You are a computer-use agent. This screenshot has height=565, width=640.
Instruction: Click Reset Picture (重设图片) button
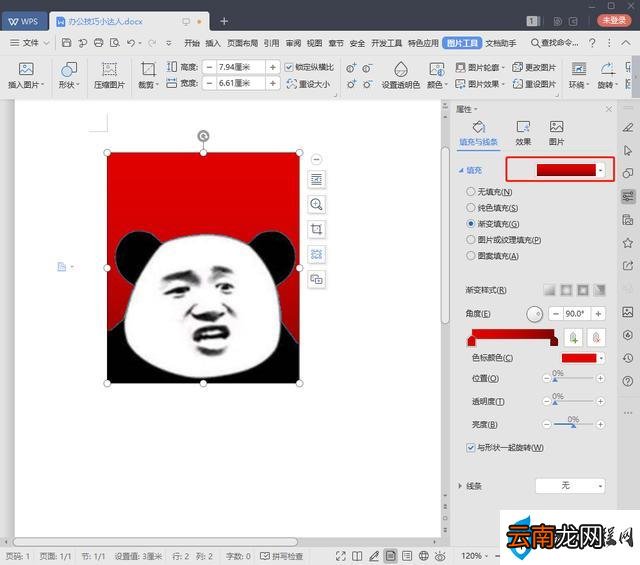point(534,84)
